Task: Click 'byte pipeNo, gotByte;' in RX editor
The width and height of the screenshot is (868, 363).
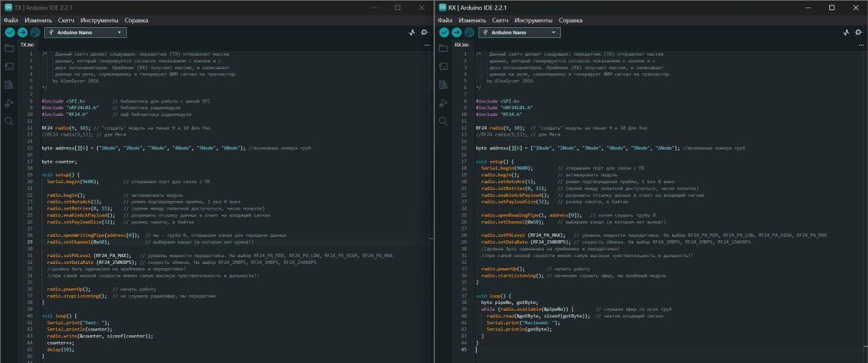Action: click(x=509, y=303)
